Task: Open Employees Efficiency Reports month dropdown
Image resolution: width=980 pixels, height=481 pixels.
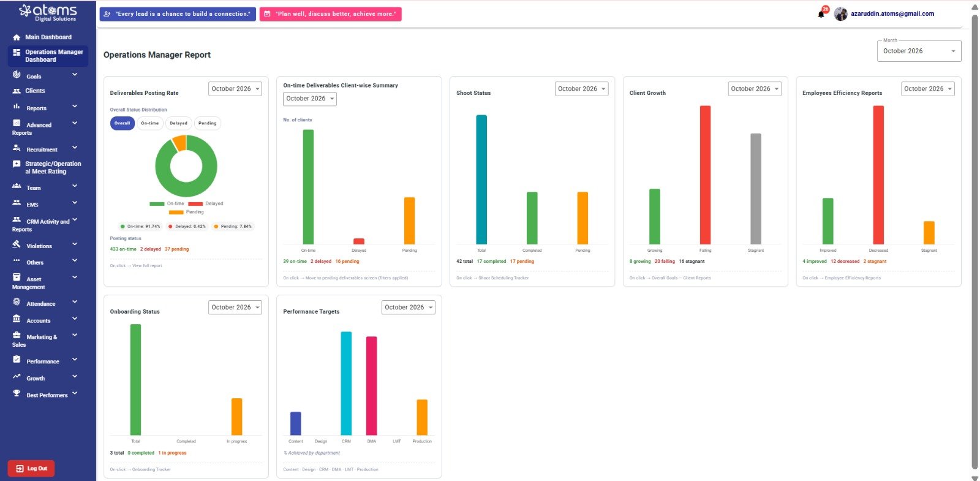Action: (928, 89)
